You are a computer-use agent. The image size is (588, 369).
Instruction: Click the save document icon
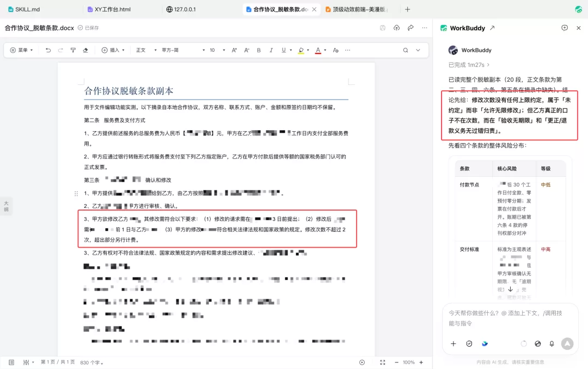tap(383, 28)
